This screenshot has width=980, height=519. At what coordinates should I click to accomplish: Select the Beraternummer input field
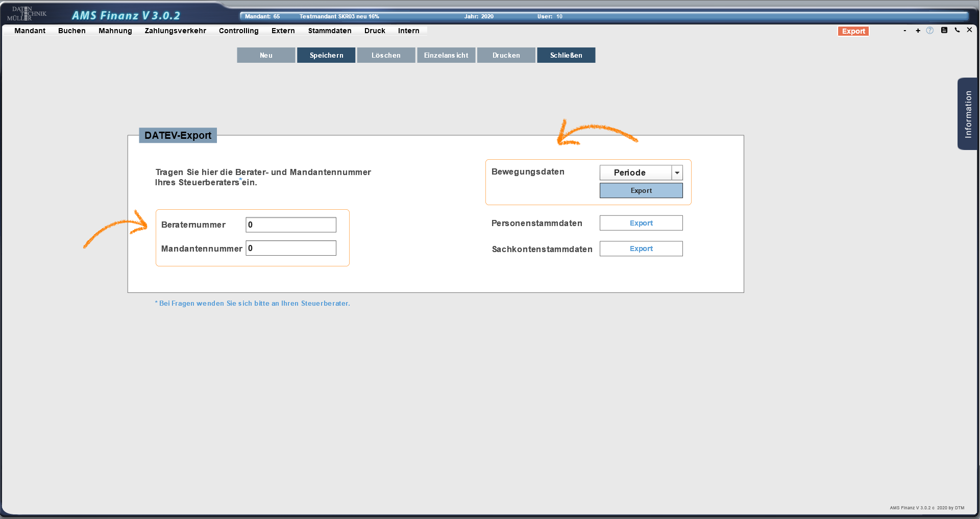click(290, 225)
